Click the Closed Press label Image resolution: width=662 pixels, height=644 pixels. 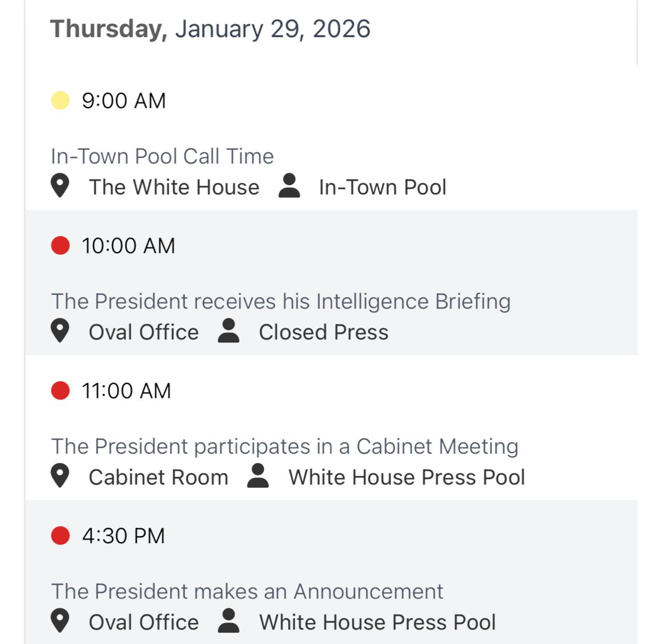coord(323,332)
